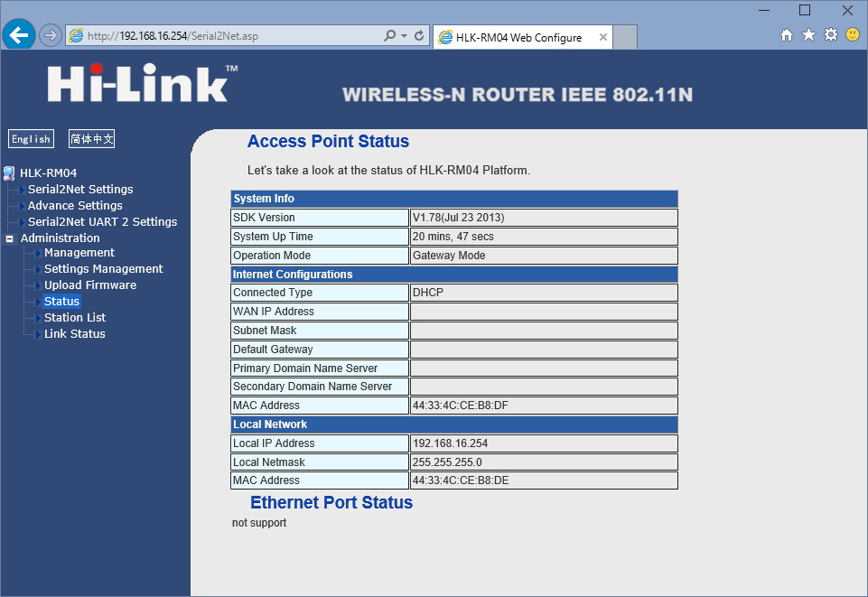This screenshot has width=868, height=597.
Task: Click the browser Home icon
Action: [786, 35]
